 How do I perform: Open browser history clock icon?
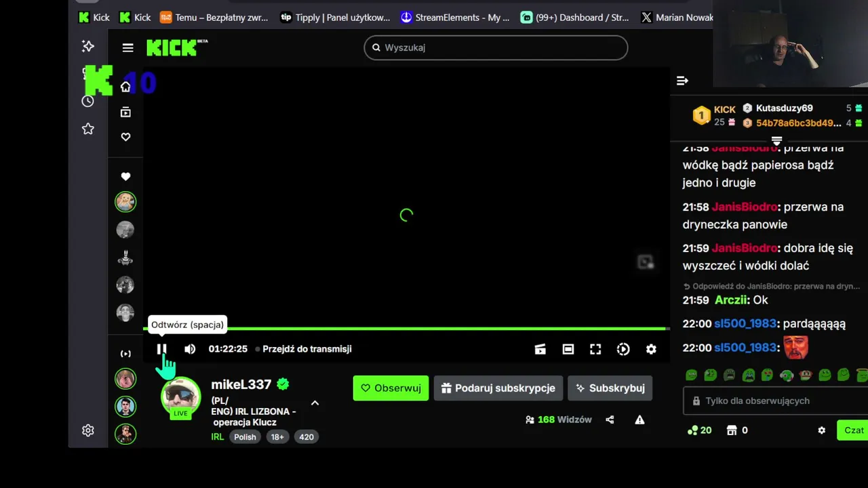pyautogui.click(x=87, y=101)
